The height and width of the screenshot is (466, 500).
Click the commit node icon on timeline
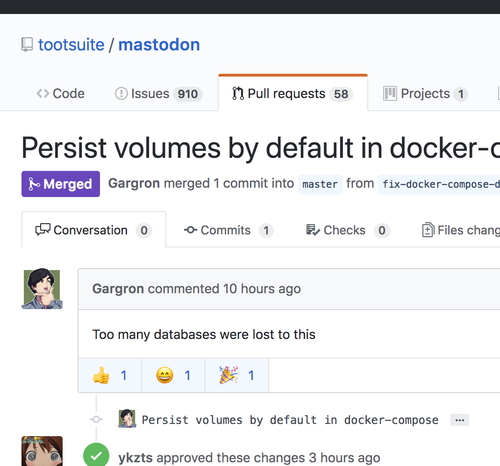coord(96,419)
